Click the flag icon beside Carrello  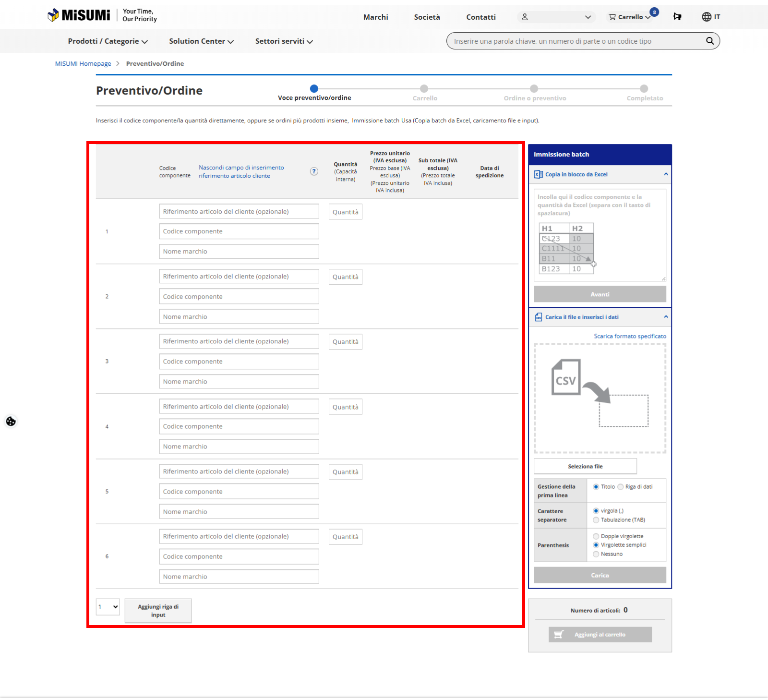[x=677, y=17]
